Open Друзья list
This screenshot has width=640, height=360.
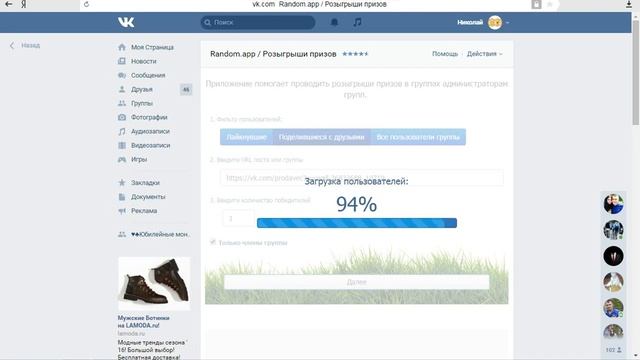pos(142,89)
